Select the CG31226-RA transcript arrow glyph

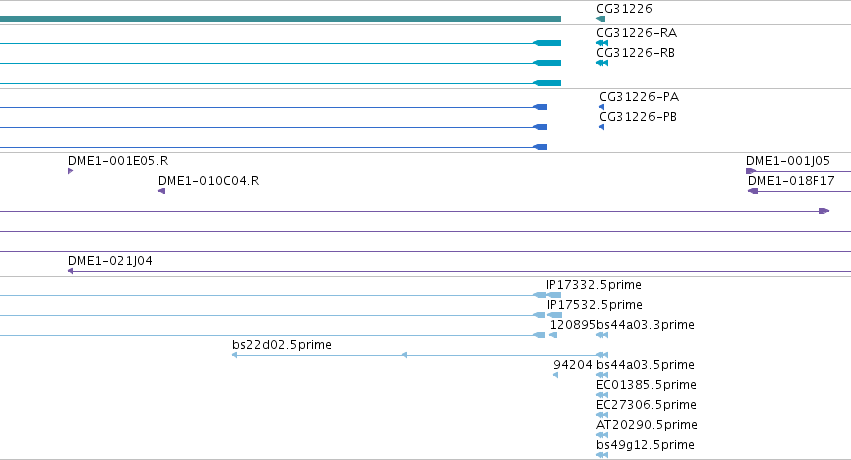602,43
